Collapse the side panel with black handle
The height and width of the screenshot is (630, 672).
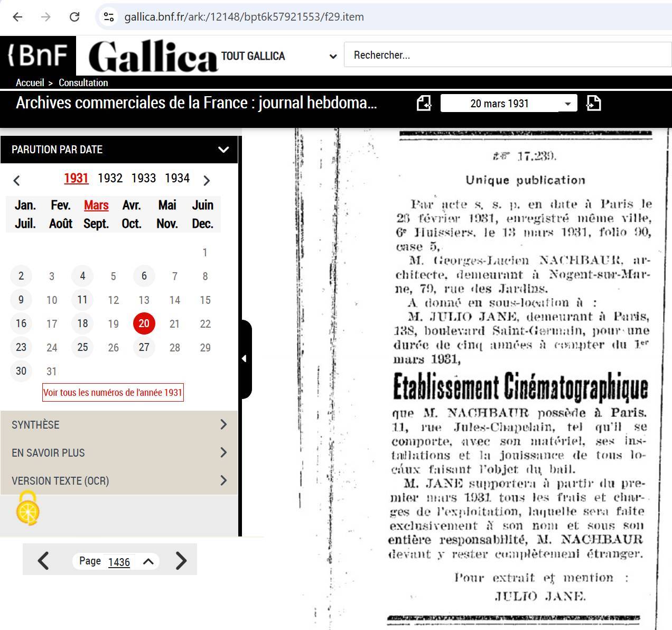tap(245, 358)
